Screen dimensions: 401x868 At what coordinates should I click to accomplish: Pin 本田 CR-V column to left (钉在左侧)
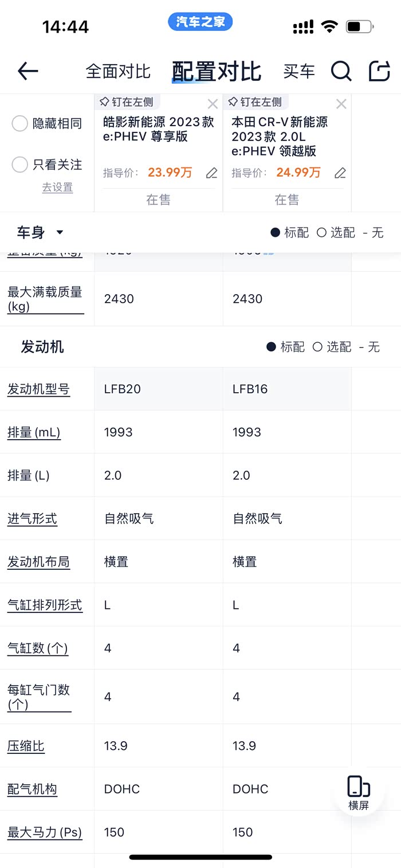click(255, 102)
